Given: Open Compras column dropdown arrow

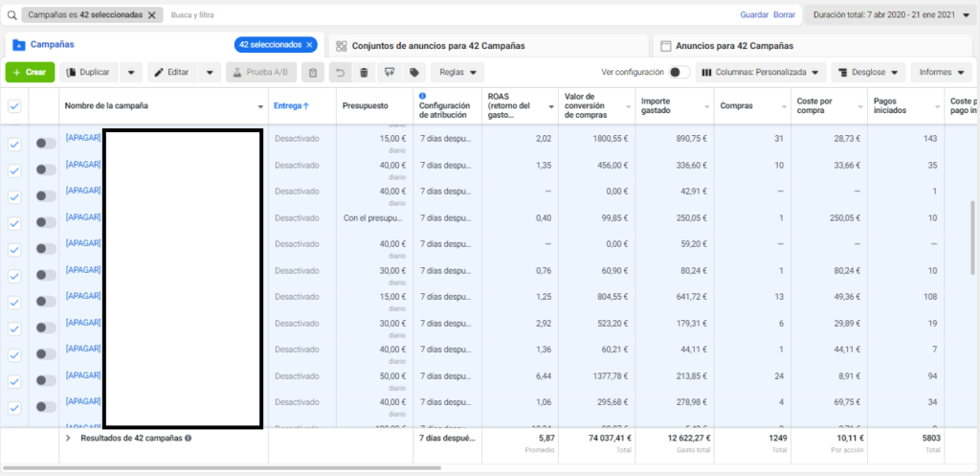Looking at the screenshot, I should pos(784,107).
